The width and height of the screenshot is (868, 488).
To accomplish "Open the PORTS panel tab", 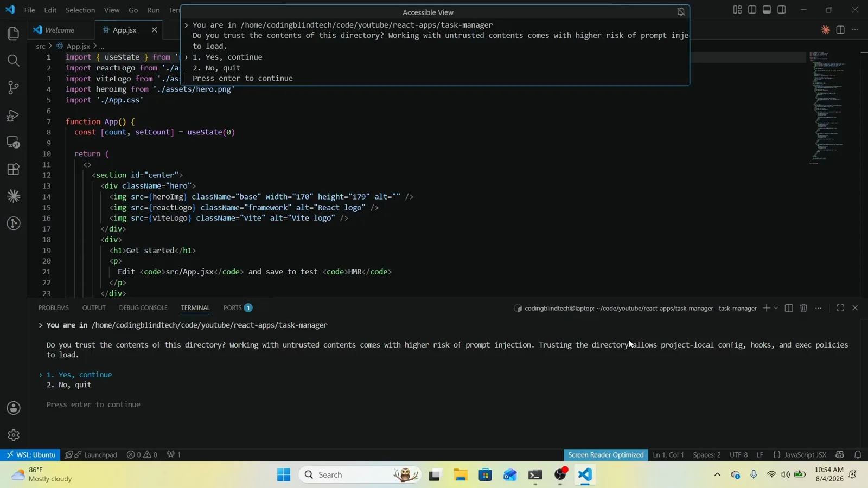I will coord(238,308).
